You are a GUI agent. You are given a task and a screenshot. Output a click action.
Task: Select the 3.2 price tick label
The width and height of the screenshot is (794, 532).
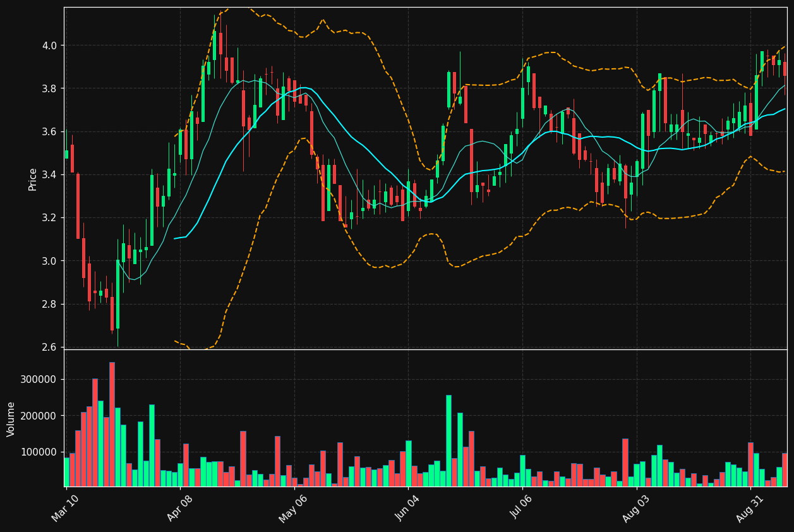(x=49, y=218)
